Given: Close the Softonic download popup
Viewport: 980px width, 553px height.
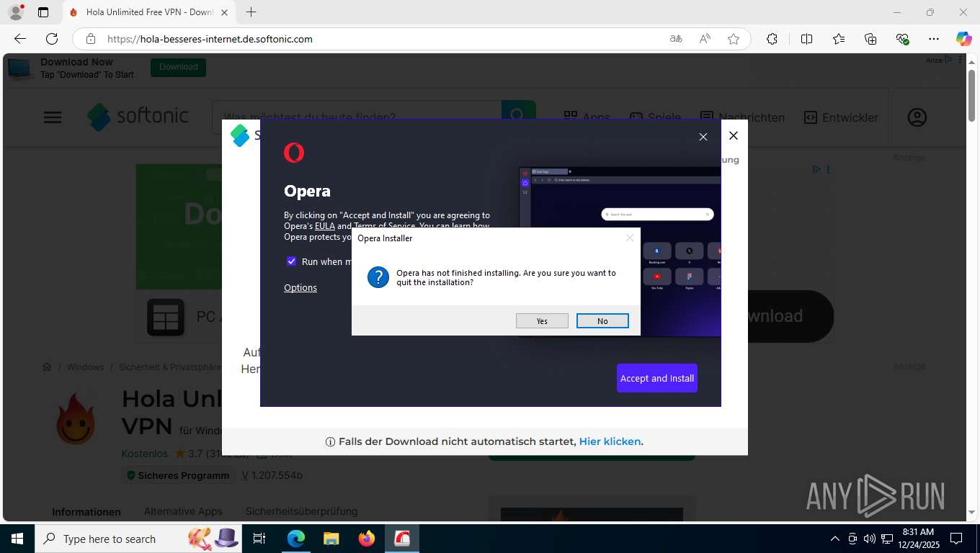Looking at the screenshot, I should pos(734,135).
